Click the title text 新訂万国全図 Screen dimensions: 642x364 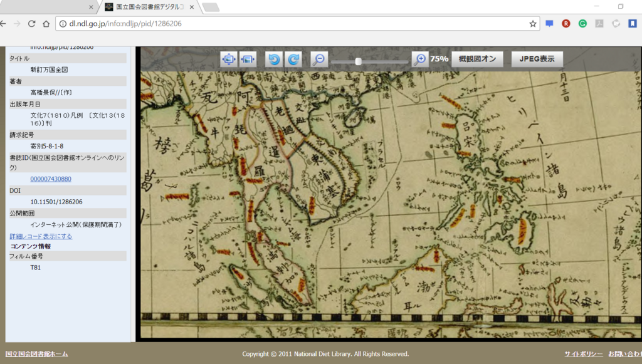coord(49,70)
